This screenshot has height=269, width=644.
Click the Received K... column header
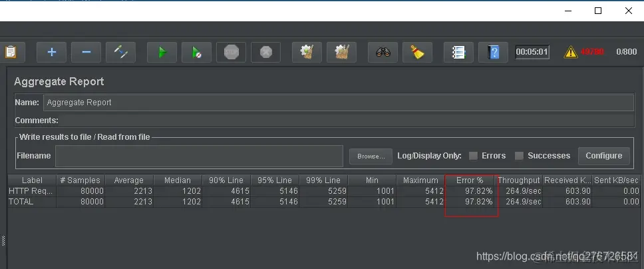pyautogui.click(x=567, y=180)
